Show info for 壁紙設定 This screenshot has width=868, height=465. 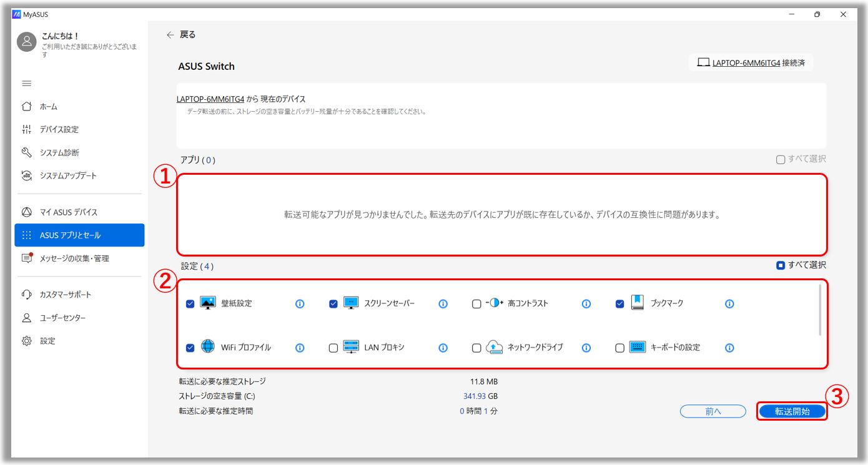tap(300, 304)
